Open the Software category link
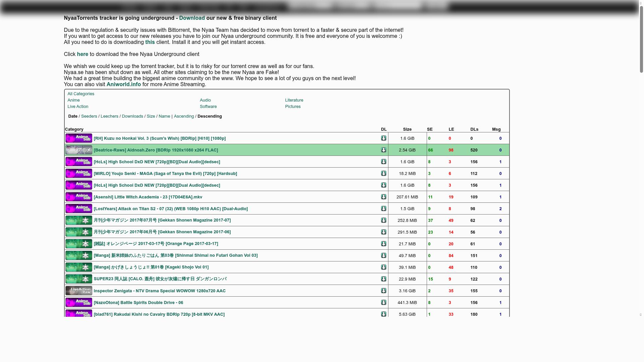 [x=208, y=107]
